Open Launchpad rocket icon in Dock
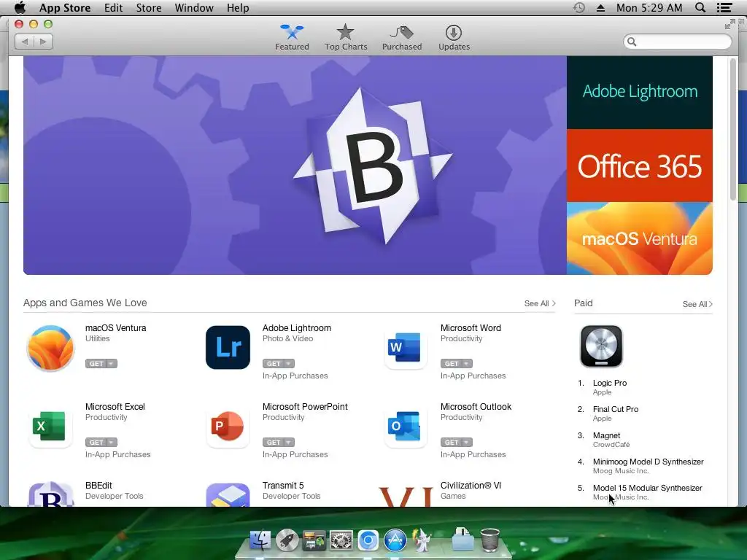Screen dimensions: 747x560 pos(287,540)
